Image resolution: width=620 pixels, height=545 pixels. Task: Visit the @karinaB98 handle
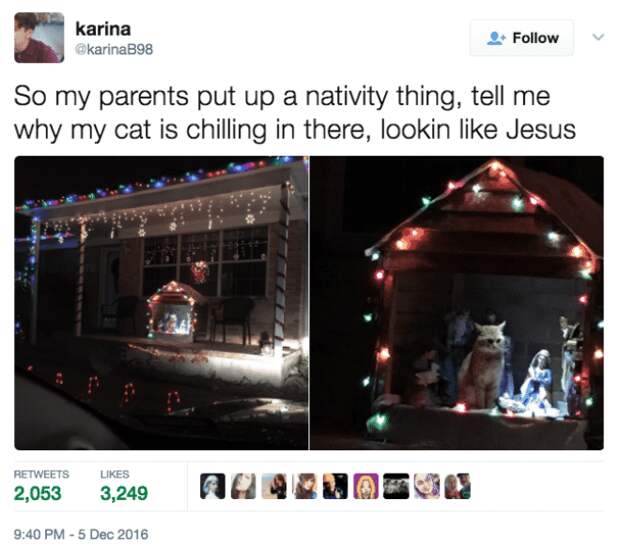point(114,50)
